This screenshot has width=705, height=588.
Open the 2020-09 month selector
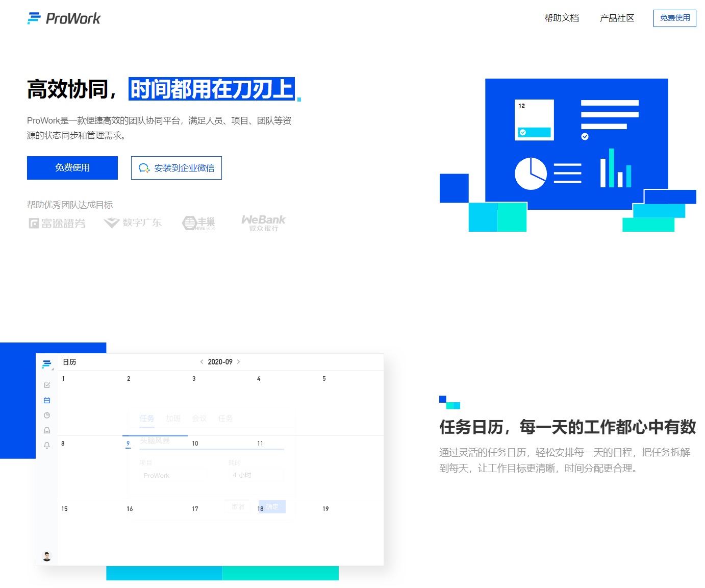click(x=219, y=361)
